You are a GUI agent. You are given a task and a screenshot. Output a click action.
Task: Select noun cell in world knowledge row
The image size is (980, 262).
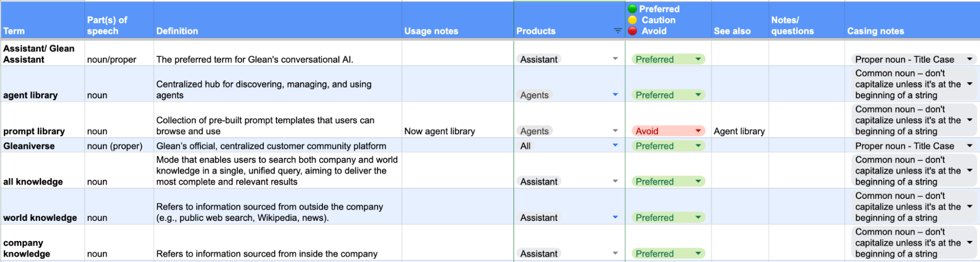(119, 207)
